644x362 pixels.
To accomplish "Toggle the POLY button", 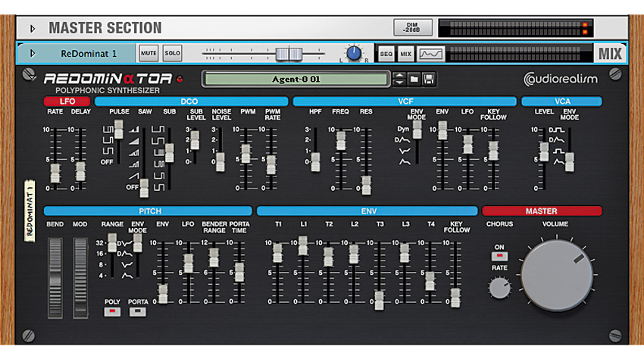I will tap(112, 312).
